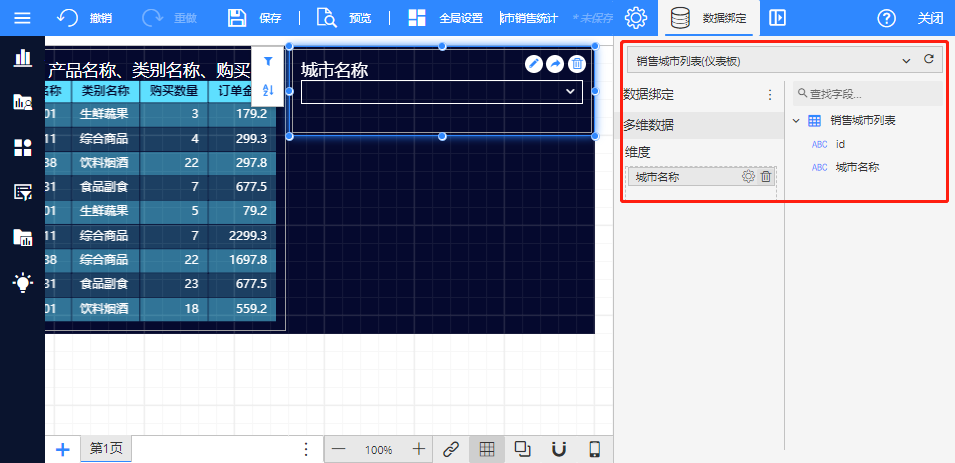955x463 pixels.
Task: Click the filter funnel icon beside the table
Action: pyautogui.click(x=268, y=62)
